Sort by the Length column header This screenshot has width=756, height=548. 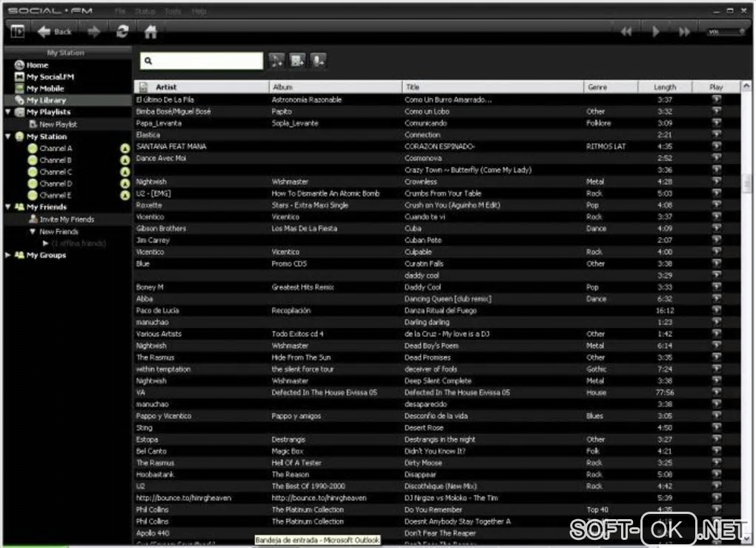[x=666, y=87]
